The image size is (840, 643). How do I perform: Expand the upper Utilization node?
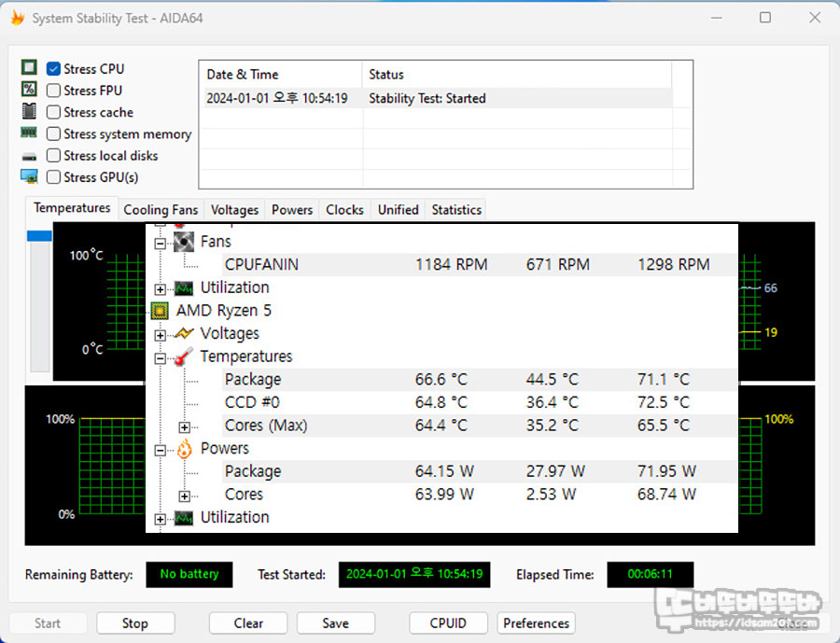[160, 289]
